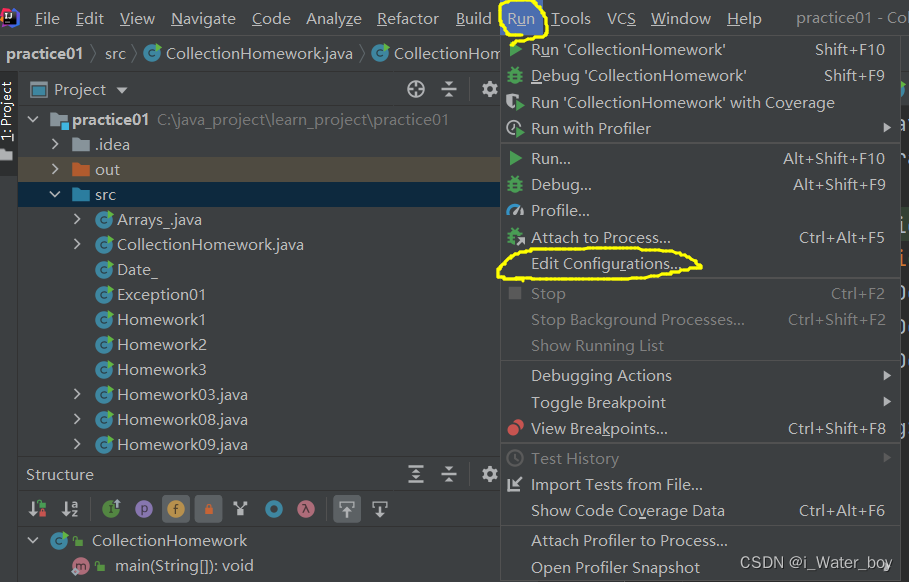Screen dimensions: 909x582
Task: Select Edit Configurations... menu entry
Action: pyautogui.click(x=700, y=264)
